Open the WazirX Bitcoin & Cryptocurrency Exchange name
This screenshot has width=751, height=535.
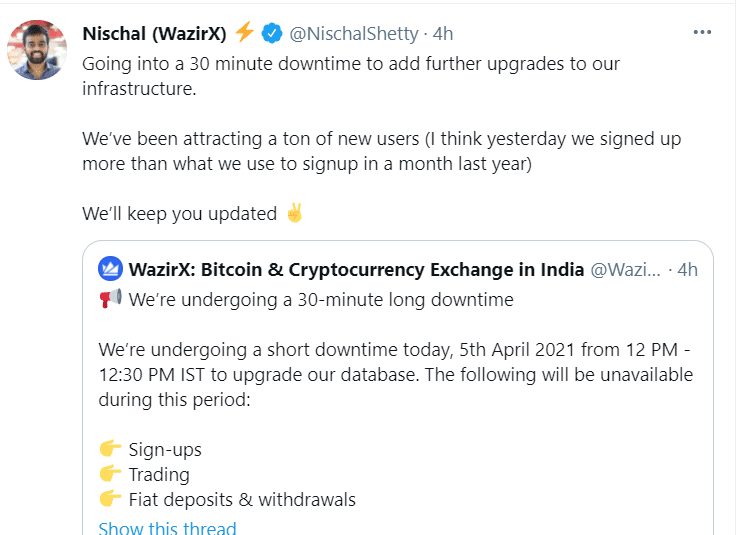tap(356, 269)
